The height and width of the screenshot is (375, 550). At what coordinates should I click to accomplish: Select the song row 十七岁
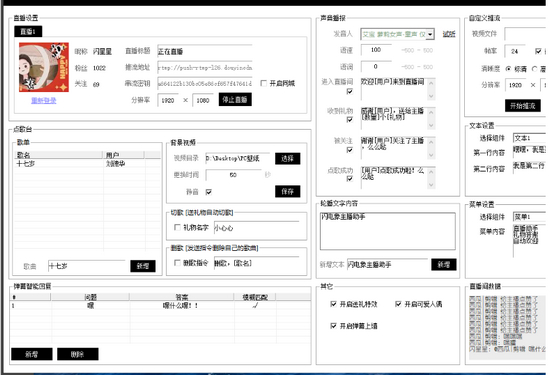coord(87,163)
